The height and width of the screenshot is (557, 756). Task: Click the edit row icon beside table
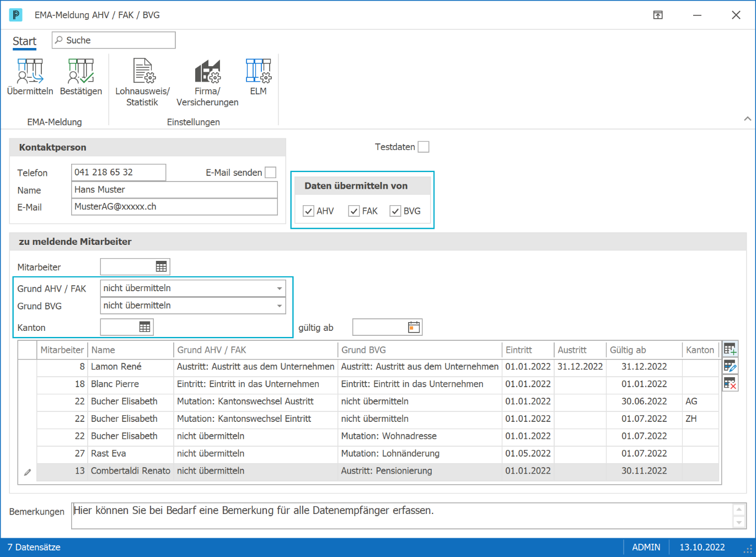[x=730, y=366]
